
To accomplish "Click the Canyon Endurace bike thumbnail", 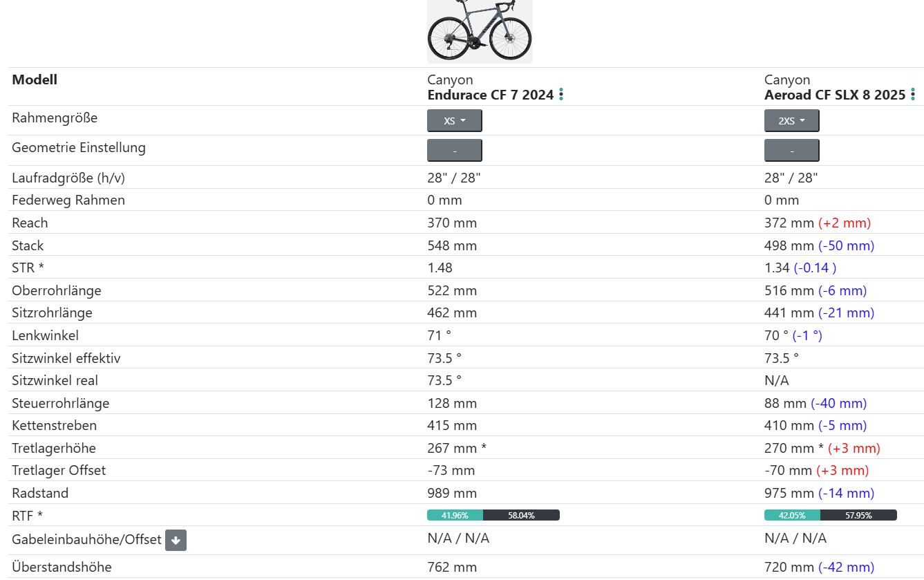I will tap(480, 31).
